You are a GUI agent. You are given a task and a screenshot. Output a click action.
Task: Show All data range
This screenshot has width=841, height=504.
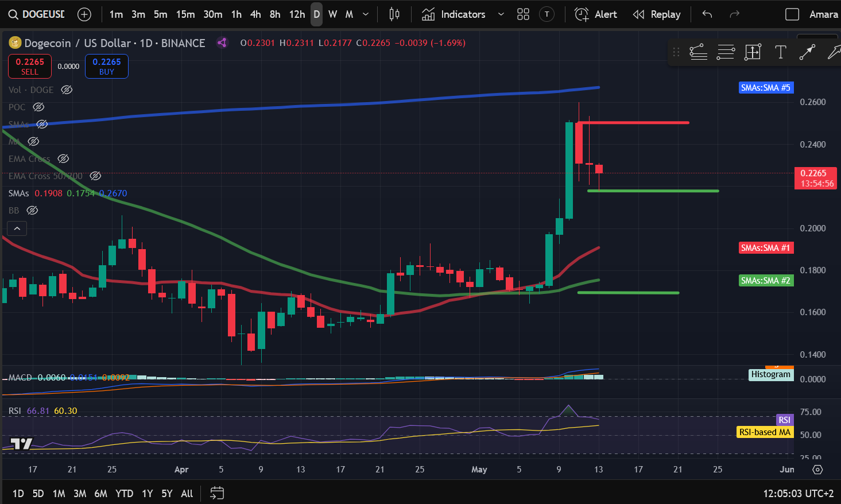point(187,493)
